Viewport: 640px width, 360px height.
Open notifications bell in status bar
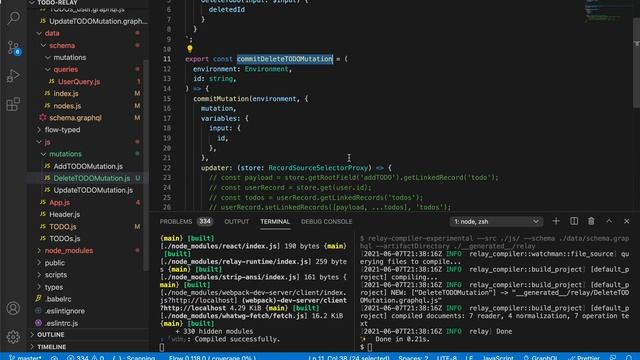(x=629, y=357)
